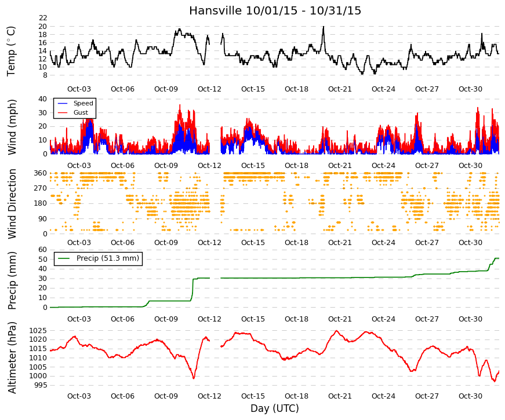Click the Gust legend label
The image size is (505, 420).
(81, 112)
